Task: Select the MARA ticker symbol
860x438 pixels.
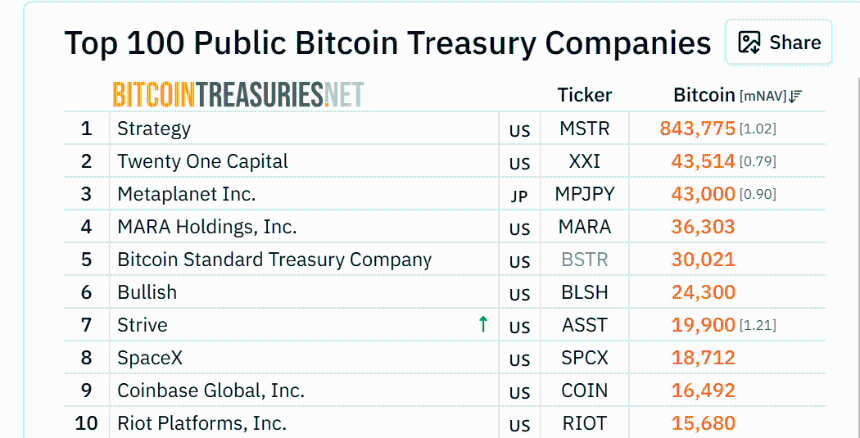Action: point(585,226)
